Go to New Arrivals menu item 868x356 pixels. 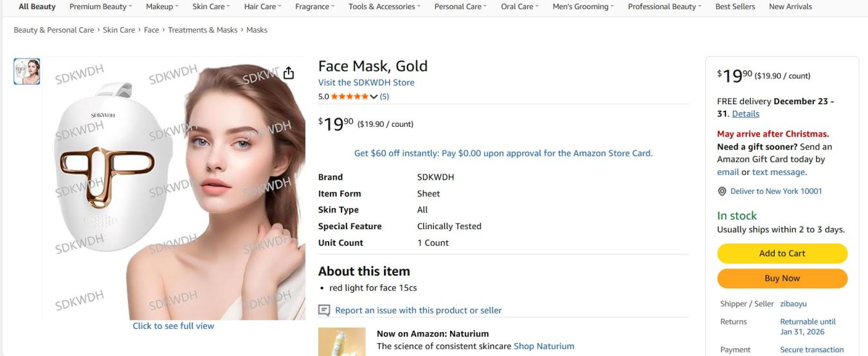pos(790,6)
